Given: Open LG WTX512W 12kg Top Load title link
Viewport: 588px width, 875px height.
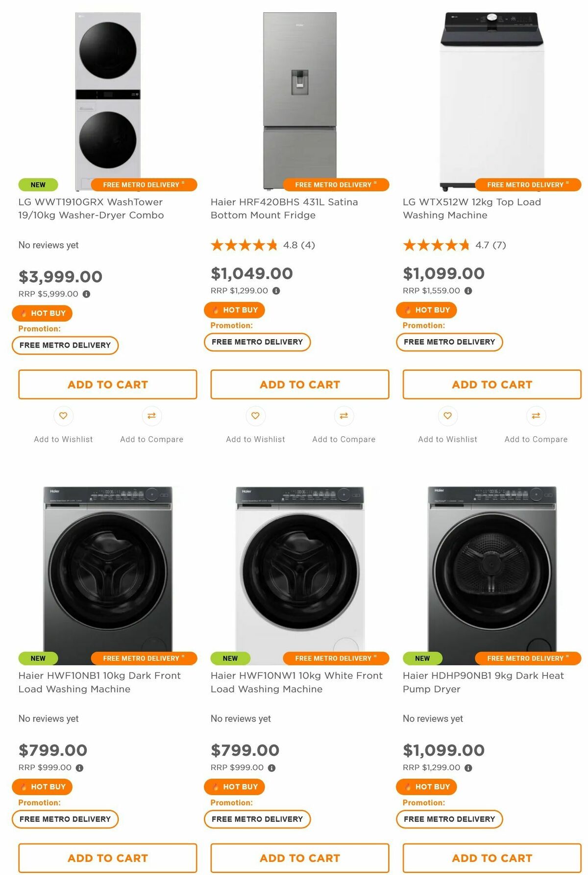Looking at the screenshot, I should pyautogui.click(x=472, y=208).
